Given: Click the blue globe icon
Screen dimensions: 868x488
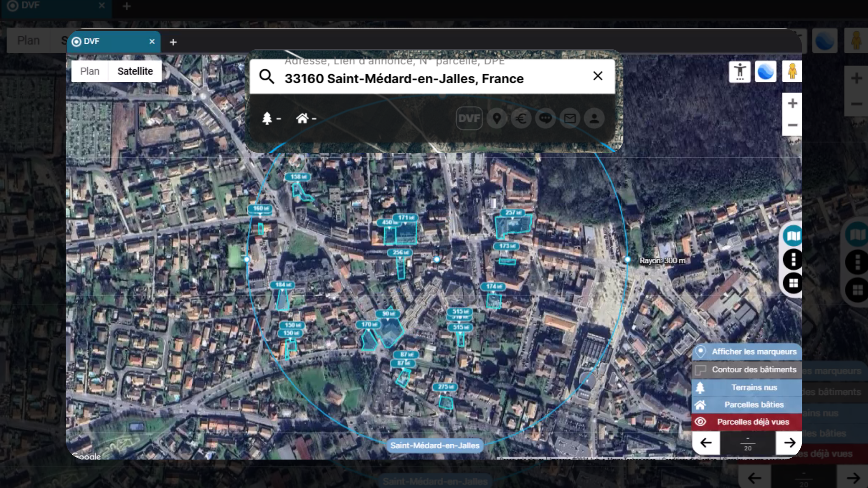Looking at the screenshot, I should (765, 71).
